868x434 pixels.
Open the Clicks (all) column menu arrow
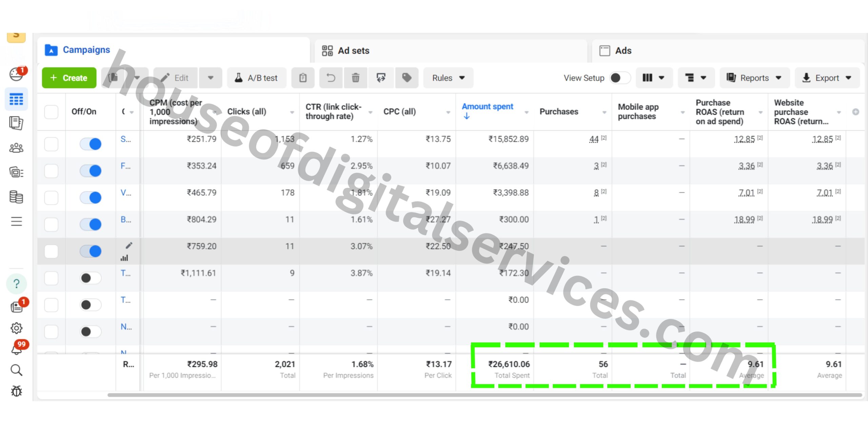[x=292, y=112]
